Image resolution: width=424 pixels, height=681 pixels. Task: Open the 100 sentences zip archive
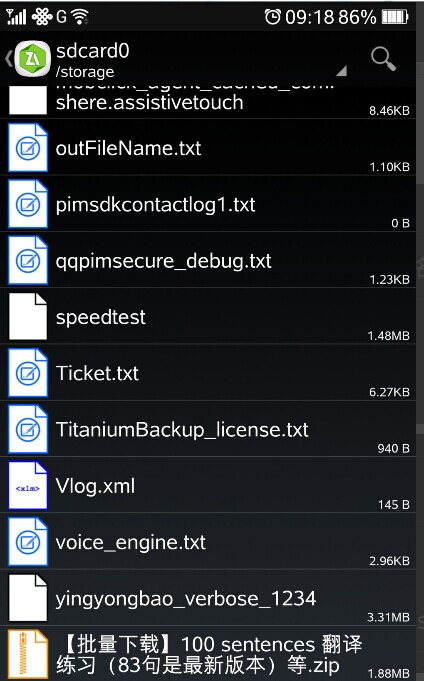208,654
